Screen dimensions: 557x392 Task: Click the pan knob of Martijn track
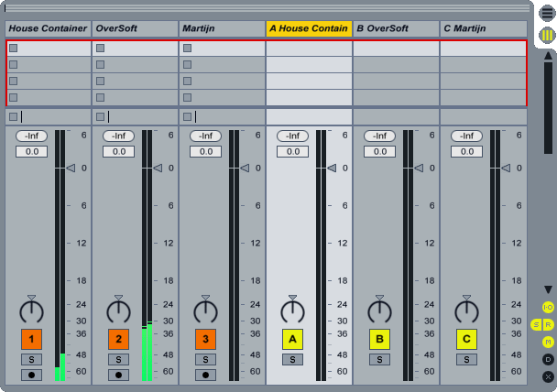205,311
